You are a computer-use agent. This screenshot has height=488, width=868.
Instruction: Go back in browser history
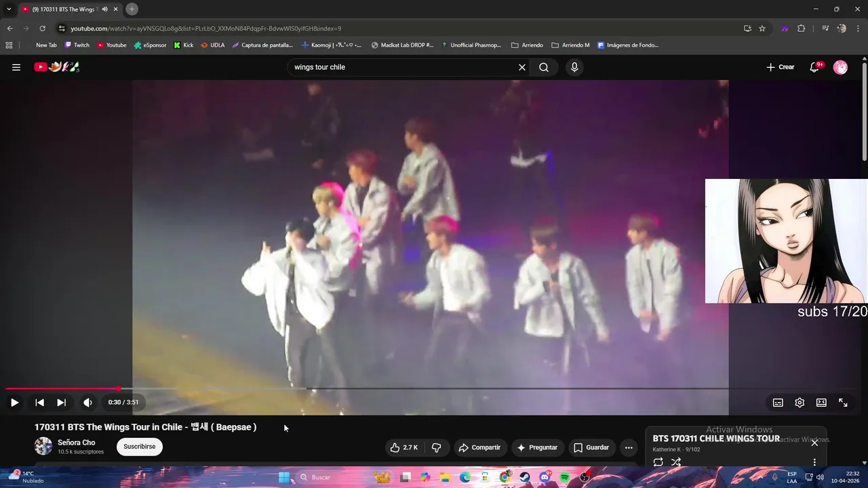tap(9, 28)
